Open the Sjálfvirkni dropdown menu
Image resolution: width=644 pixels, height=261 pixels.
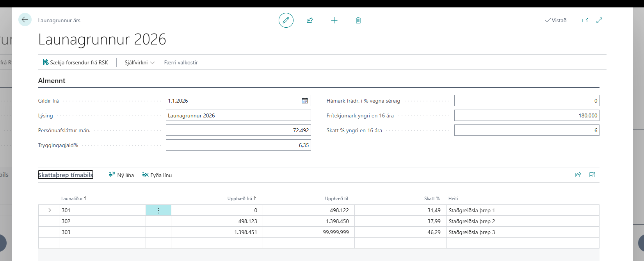[139, 62]
